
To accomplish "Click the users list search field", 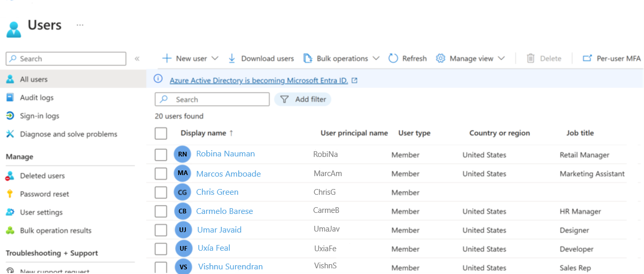I will coord(217,99).
